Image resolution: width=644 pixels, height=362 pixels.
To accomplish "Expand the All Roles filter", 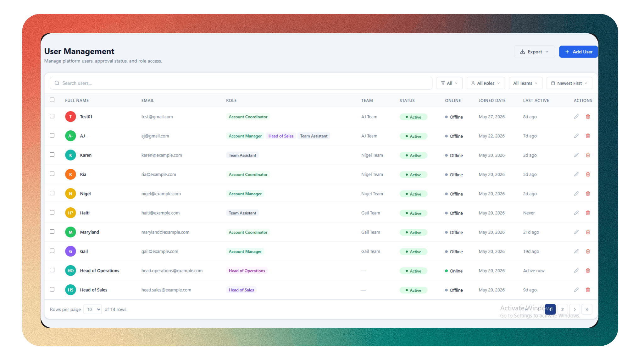I will coord(486,83).
